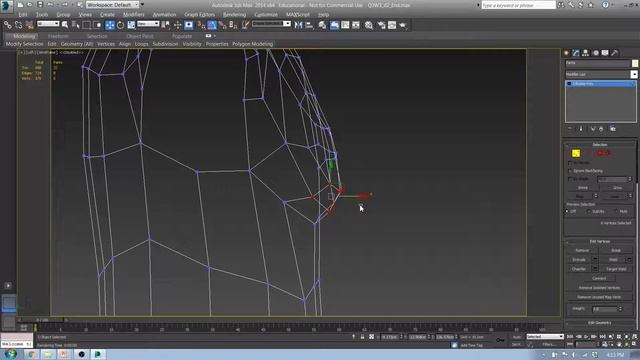This screenshot has height=360, width=640.
Task: Click the Bind to Space Warp icon
Action: tap(29, 25)
